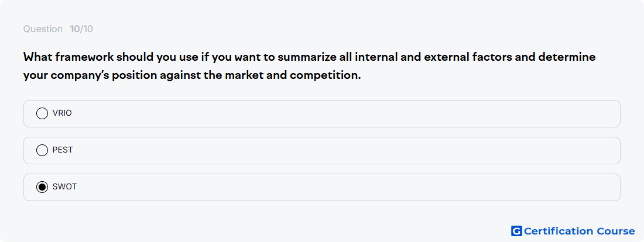
Task: Click the VRIO answer label text
Action: (x=62, y=113)
